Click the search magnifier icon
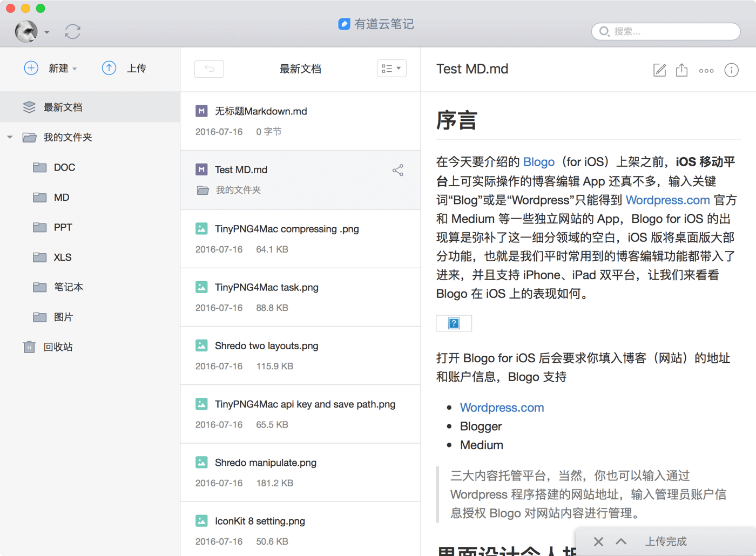Image resolution: width=756 pixels, height=556 pixels. click(604, 31)
